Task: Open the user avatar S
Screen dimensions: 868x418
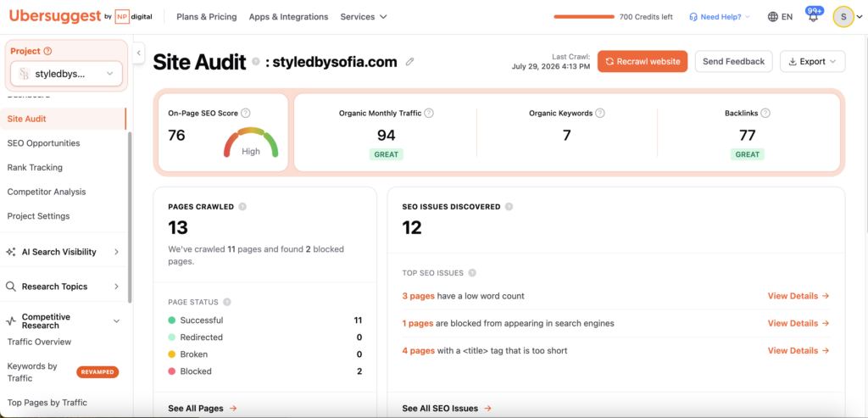Action: pos(843,17)
